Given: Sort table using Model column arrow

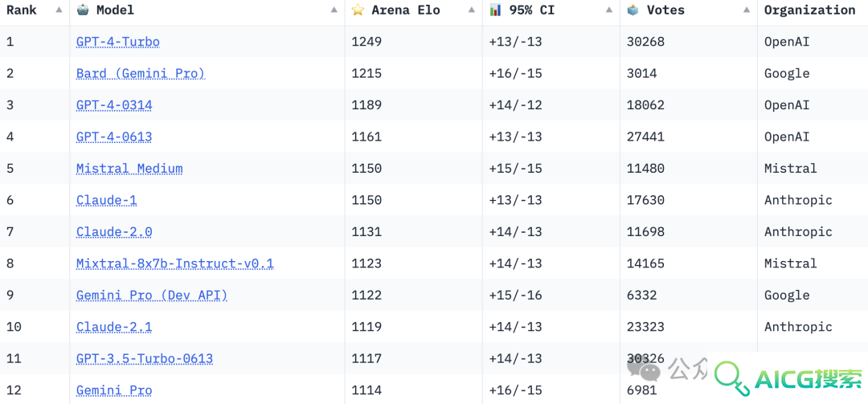Looking at the screenshot, I should pyautogui.click(x=334, y=10).
